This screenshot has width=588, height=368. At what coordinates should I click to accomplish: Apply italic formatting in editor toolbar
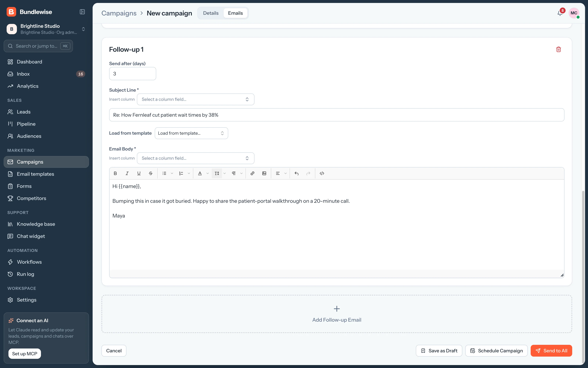[x=127, y=173]
